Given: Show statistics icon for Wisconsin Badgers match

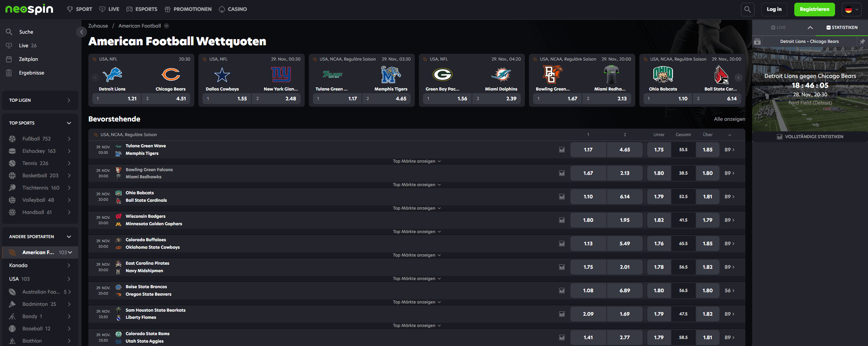Looking at the screenshot, I should click(x=562, y=220).
